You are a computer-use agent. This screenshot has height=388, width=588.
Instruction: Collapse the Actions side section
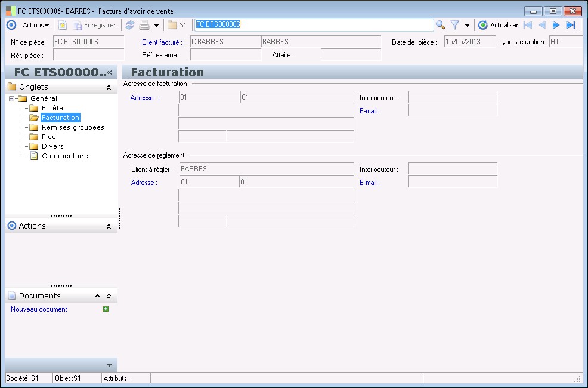pos(109,226)
